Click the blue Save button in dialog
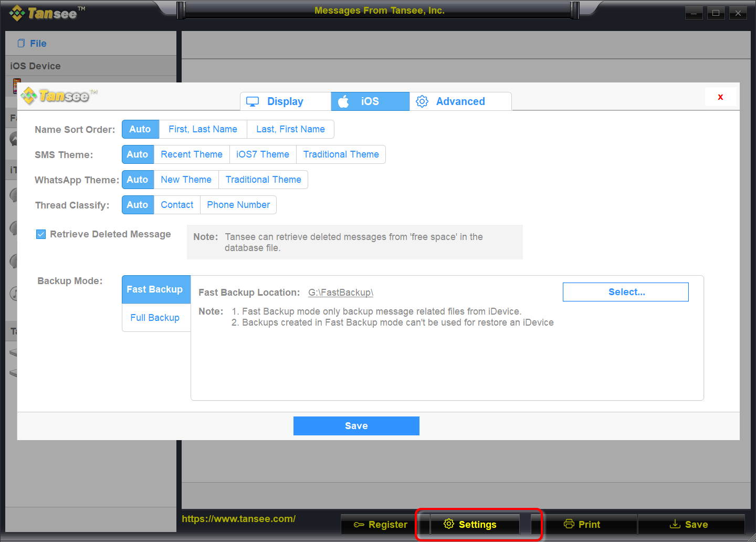 [356, 426]
